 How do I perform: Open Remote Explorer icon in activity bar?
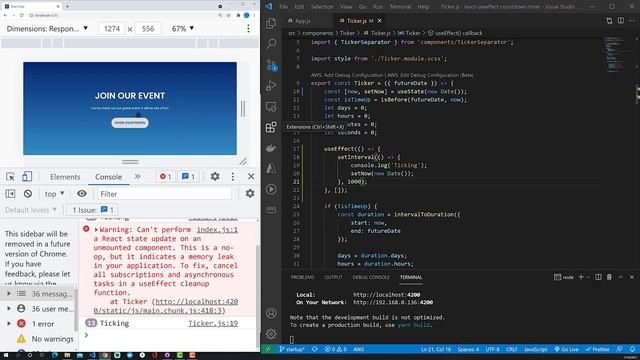coord(271,107)
